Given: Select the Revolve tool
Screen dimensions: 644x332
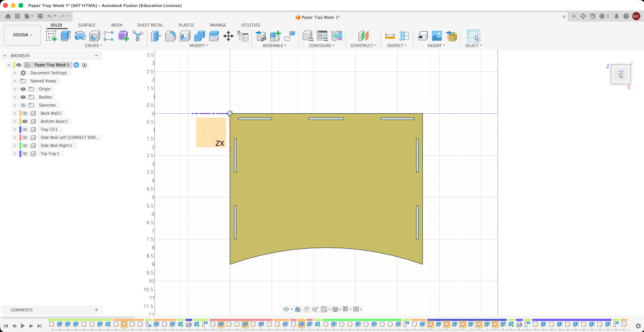Looking at the screenshot, I should point(80,36).
